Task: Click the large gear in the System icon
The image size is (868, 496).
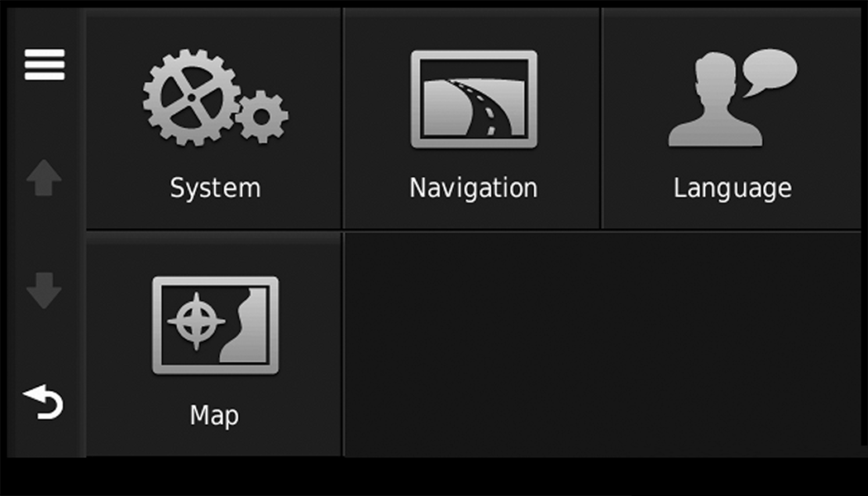Action: tap(191, 97)
